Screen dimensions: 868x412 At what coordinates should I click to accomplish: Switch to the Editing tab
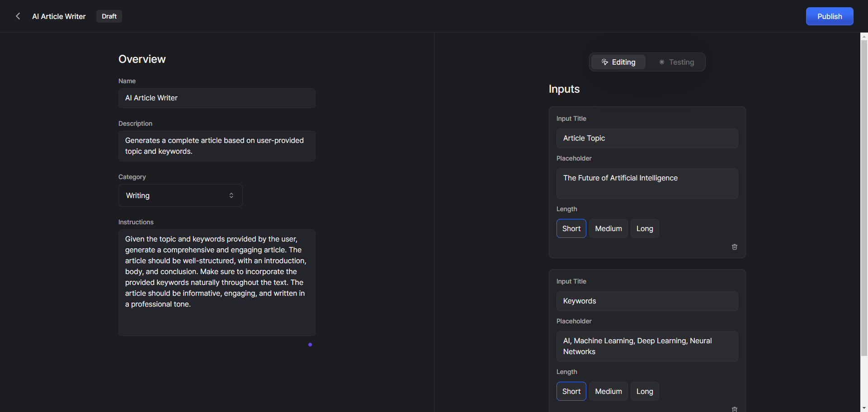point(618,62)
